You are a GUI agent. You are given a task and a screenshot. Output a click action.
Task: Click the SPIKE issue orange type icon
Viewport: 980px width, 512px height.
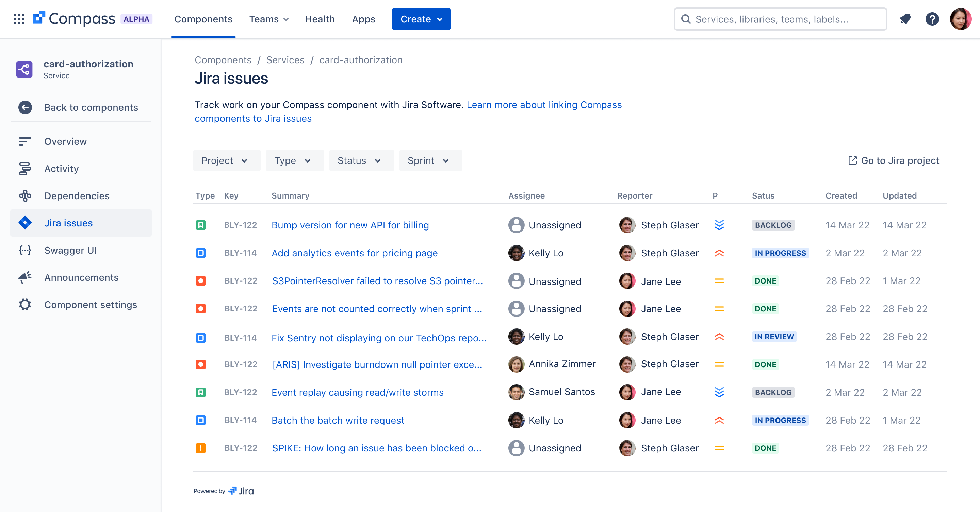click(x=200, y=448)
